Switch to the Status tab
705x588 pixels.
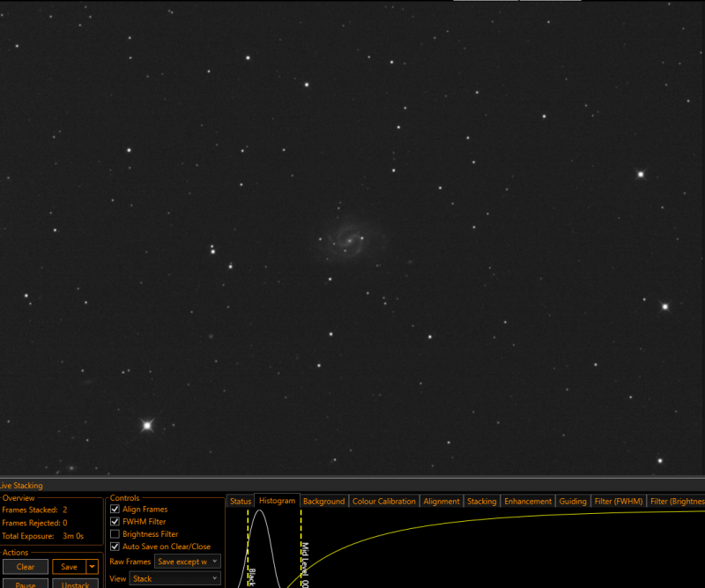[x=241, y=502]
